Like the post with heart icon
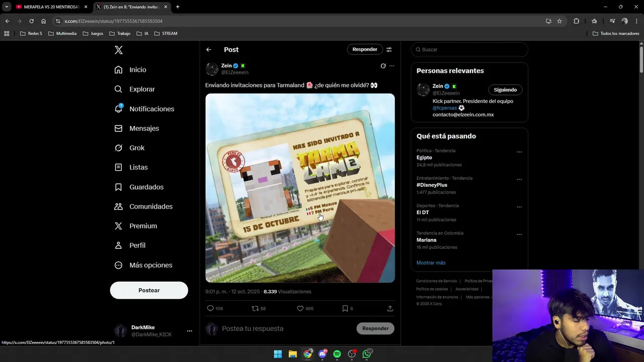This screenshot has width=644, height=362. tap(300, 308)
